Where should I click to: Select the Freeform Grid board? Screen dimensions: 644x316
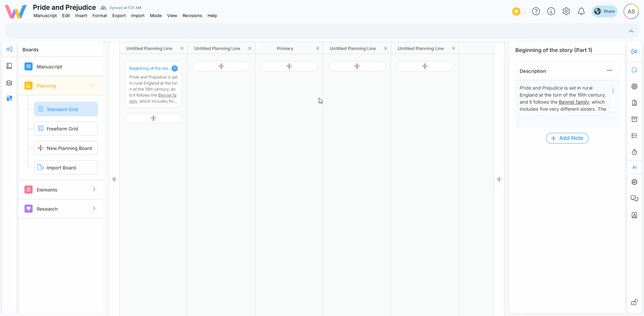click(x=66, y=129)
